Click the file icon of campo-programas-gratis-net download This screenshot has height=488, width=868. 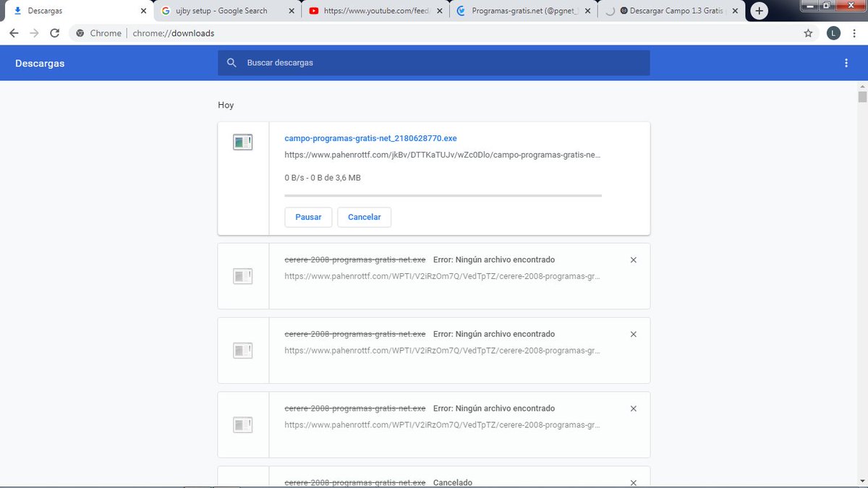click(242, 142)
